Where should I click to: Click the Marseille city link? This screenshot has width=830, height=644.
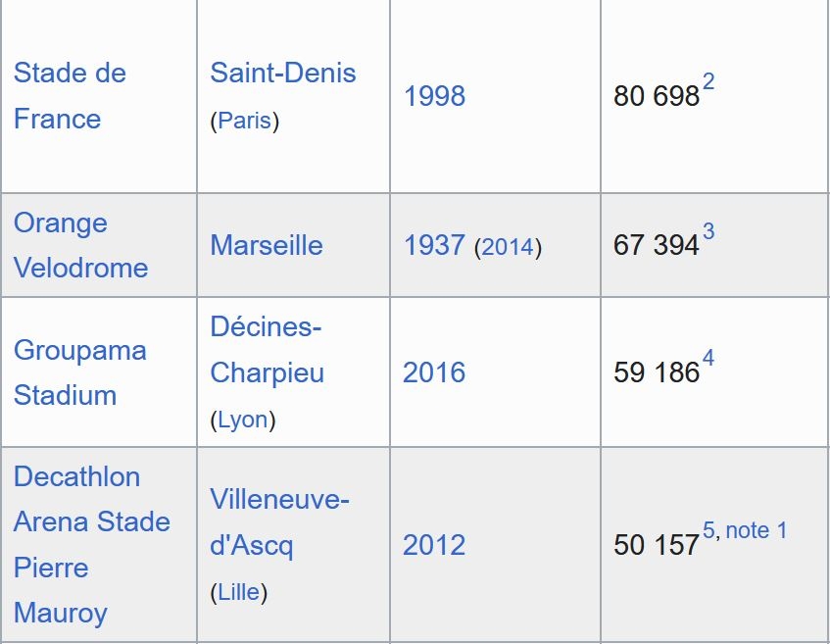tap(266, 245)
